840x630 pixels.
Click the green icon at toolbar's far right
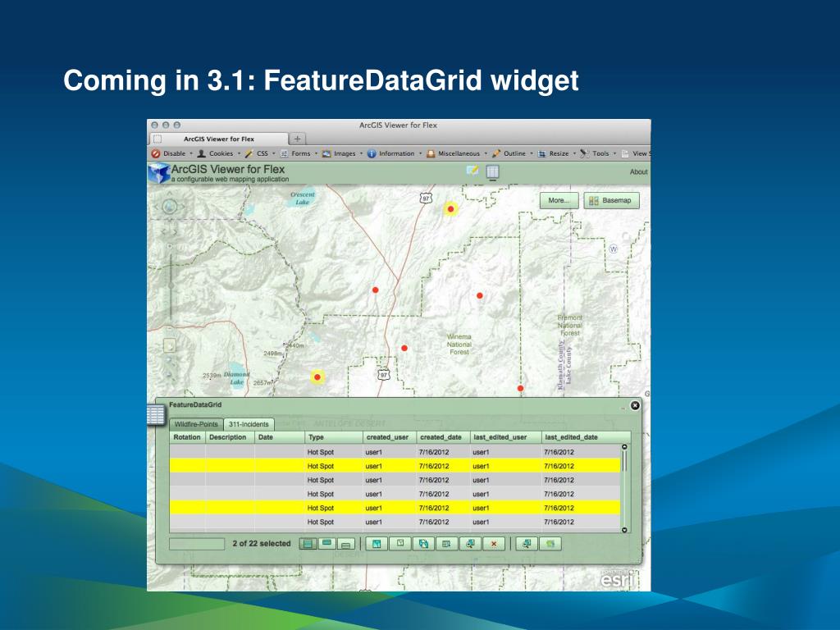pyautogui.click(x=550, y=544)
